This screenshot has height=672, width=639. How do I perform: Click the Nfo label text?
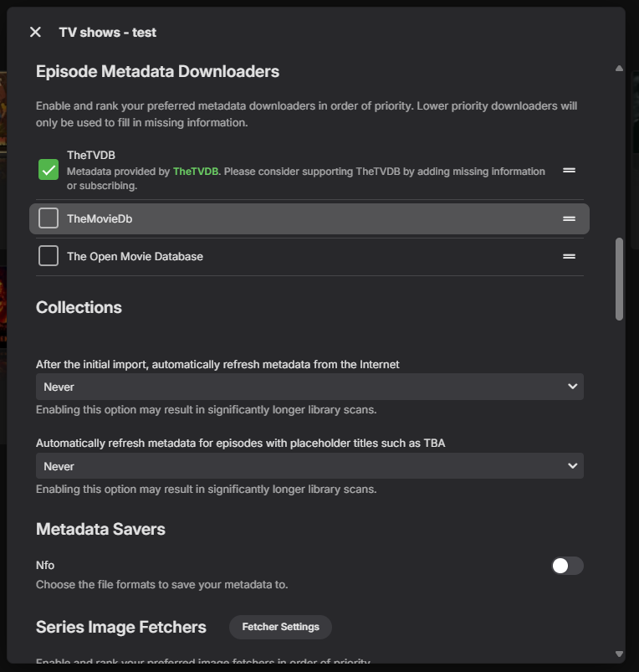[45, 565]
